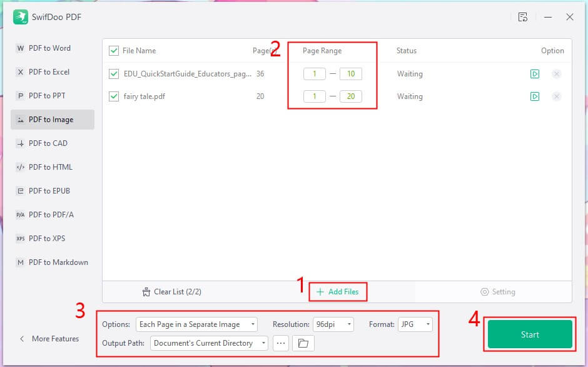Switch to PDF to PDF/A
The image size is (588, 367).
[53, 214]
